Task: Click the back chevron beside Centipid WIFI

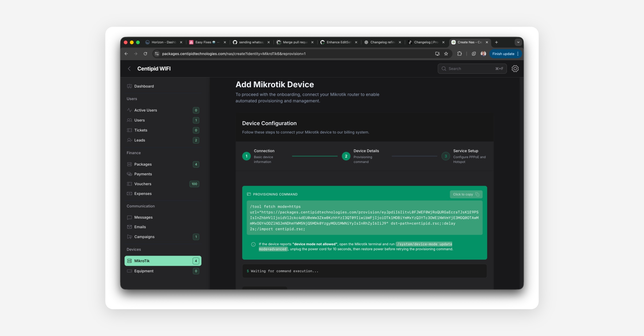Action: click(129, 69)
